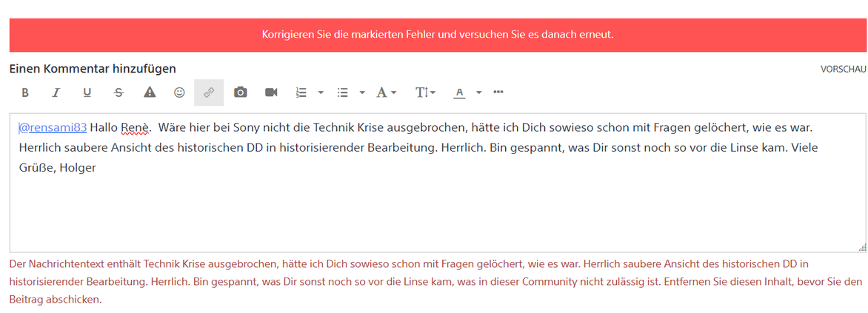Toggle italic formatting
The width and height of the screenshot is (868, 313).
point(56,92)
